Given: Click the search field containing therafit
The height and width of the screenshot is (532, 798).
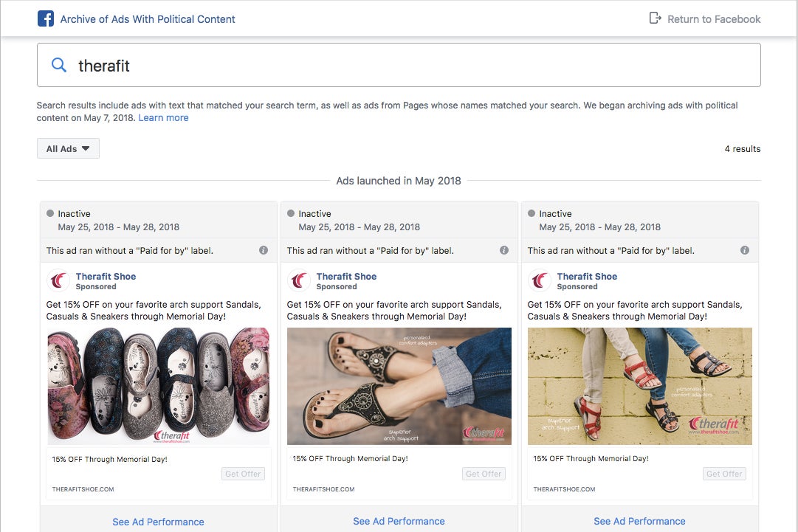Looking at the screenshot, I should (399, 65).
